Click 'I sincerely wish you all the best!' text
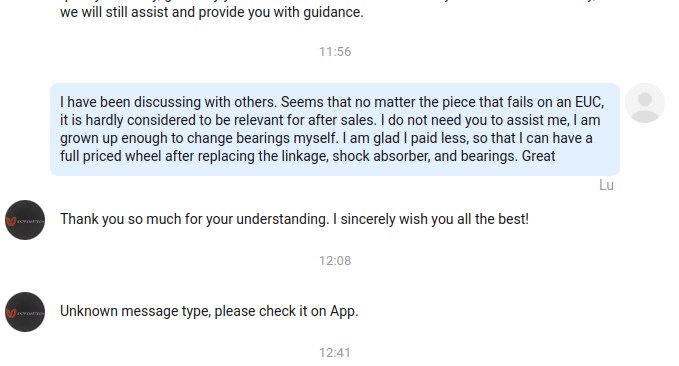Viewport: 679px width, 366px height. coord(430,219)
